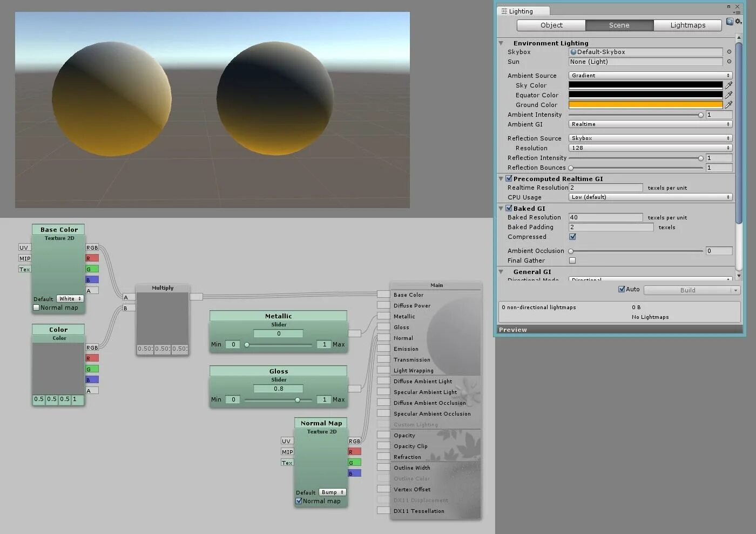Open the Ambient Source Gradient dropdown
This screenshot has width=756, height=534.
[x=650, y=76]
